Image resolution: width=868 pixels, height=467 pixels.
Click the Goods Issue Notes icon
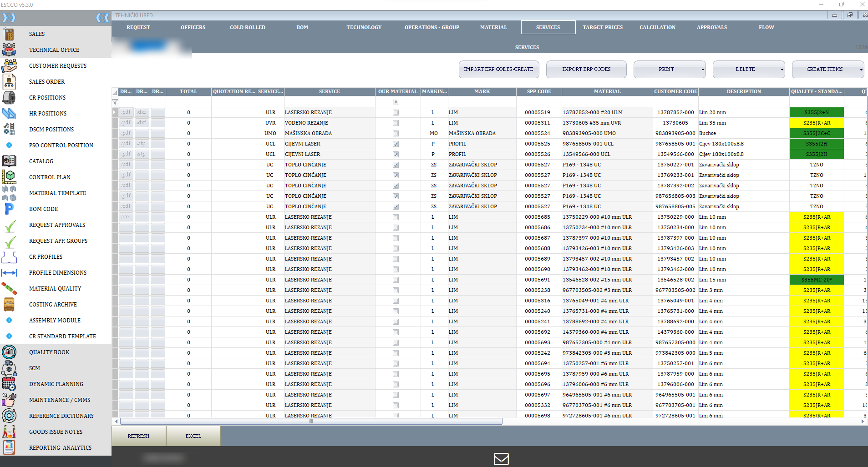pos(9,432)
